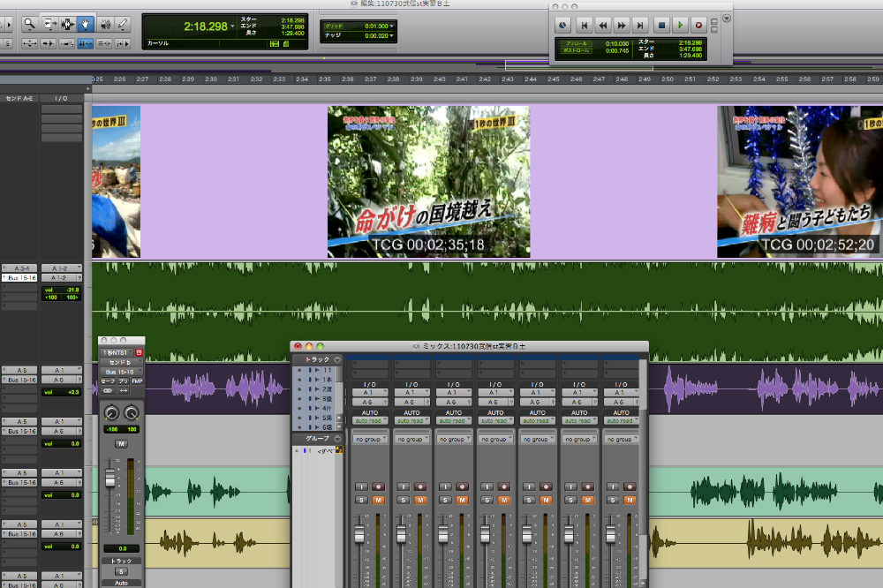
Task: Open auto read selector on first mixer channel
Action: click(370, 421)
